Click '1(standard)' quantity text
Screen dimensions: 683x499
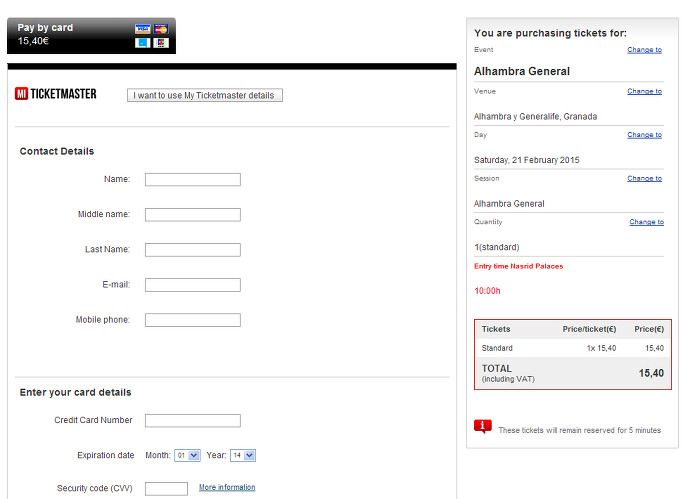(x=497, y=247)
